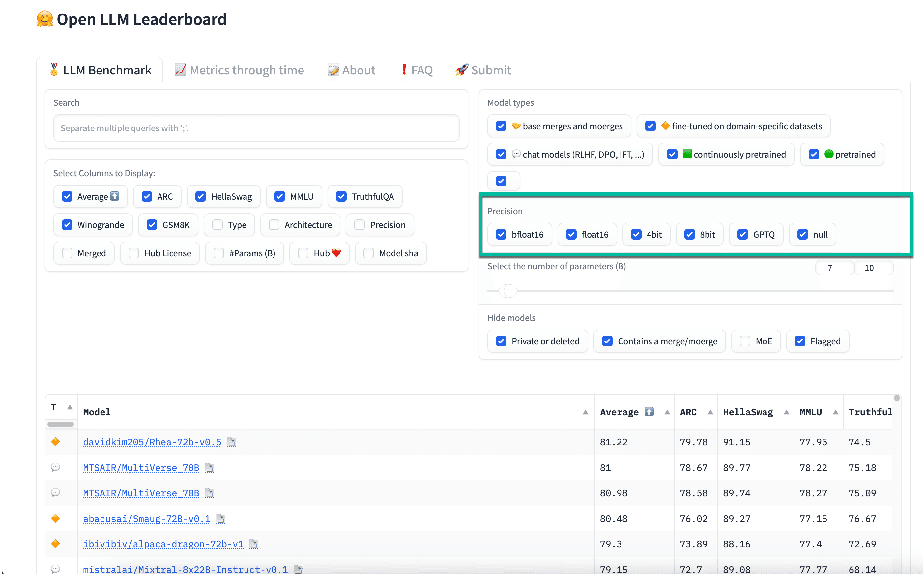Sort by the HellaSwag column sort arrow

tap(787, 412)
